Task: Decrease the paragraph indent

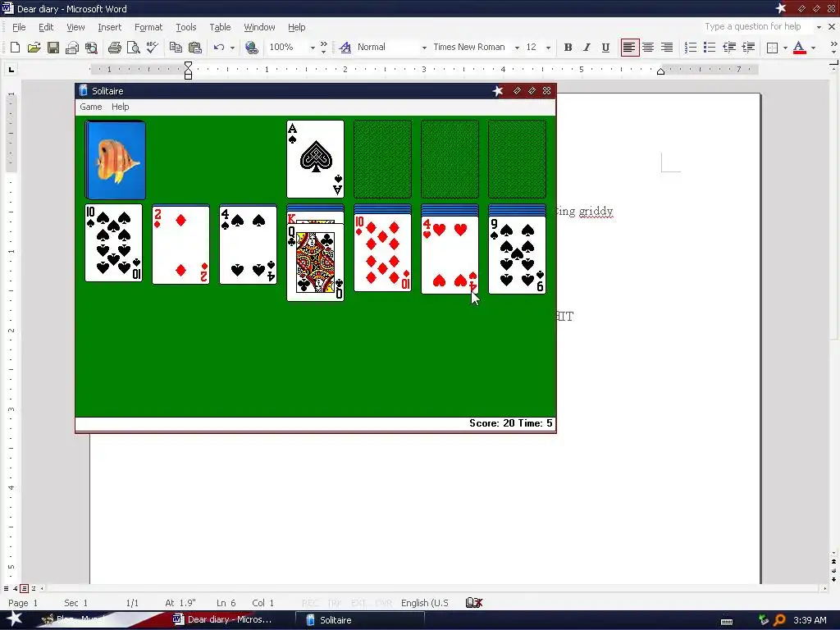Action: 729,48
